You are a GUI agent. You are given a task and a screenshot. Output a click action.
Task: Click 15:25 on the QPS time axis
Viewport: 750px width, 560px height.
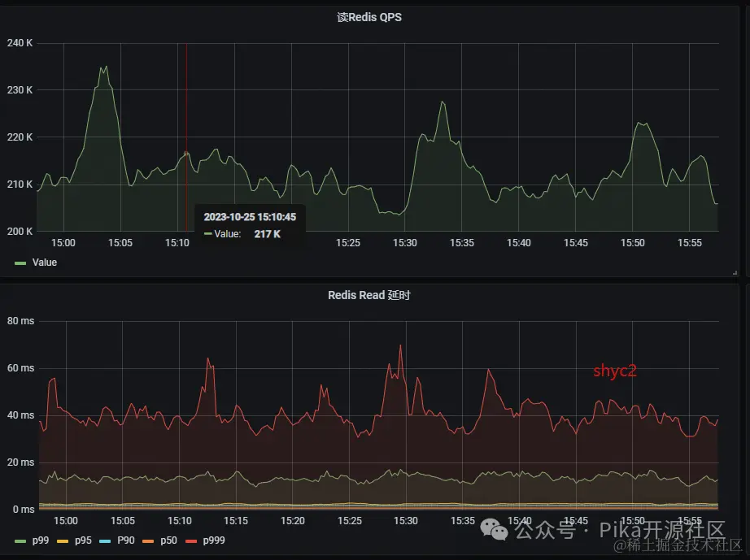(347, 243)
